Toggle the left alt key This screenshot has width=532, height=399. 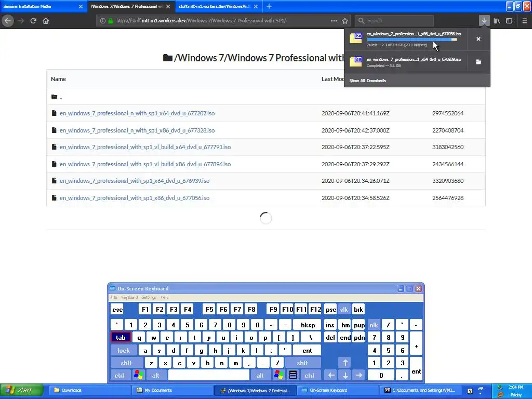click(x=156, y=375)
